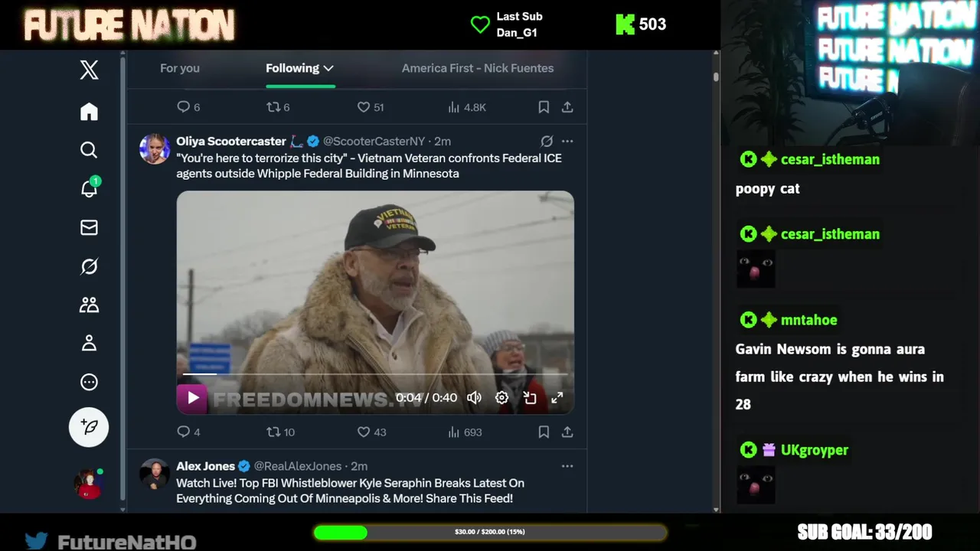Open Notifications bell icon

click(89, 188)
